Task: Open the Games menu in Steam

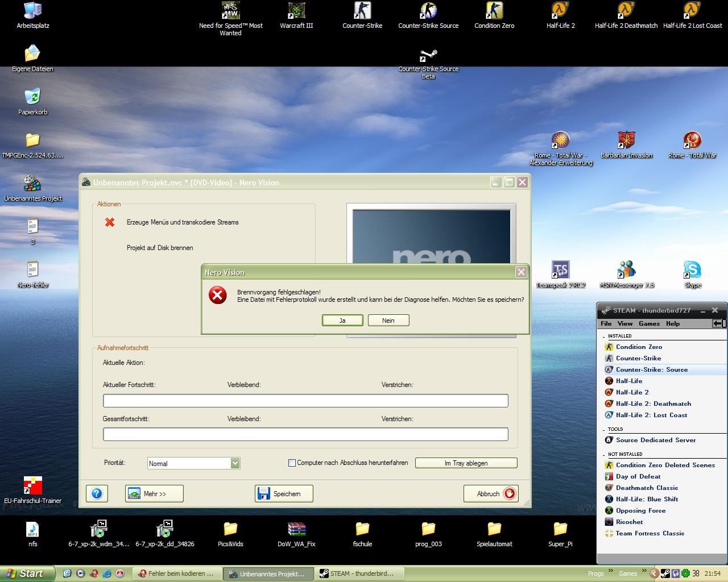Action: (649, 323)
